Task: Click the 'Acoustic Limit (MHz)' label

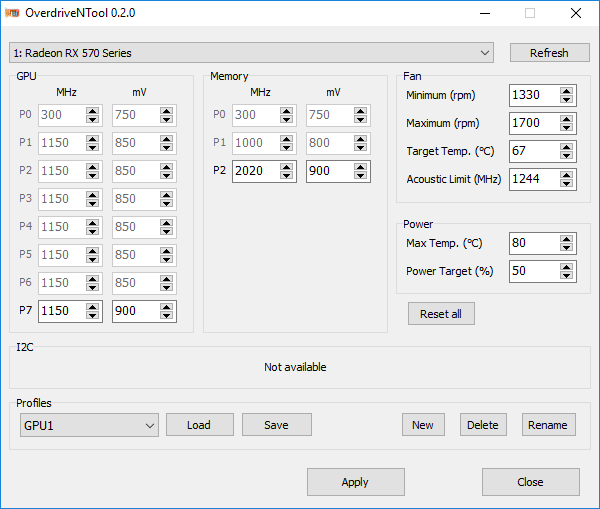Action: (454, 179)
